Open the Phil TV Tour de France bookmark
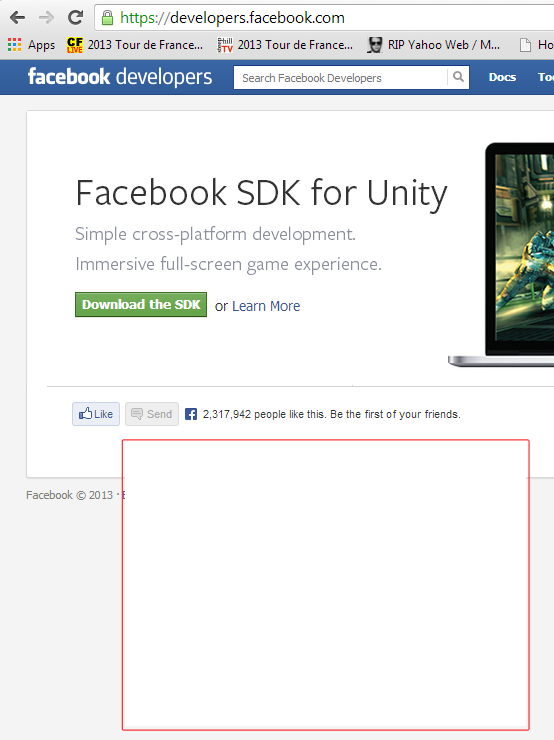 pos(285,45)
